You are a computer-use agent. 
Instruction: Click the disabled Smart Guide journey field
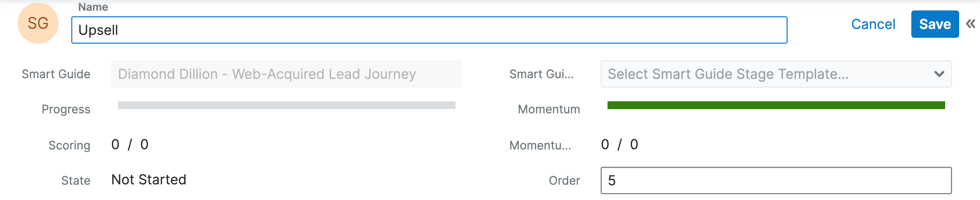pos(286,74)
